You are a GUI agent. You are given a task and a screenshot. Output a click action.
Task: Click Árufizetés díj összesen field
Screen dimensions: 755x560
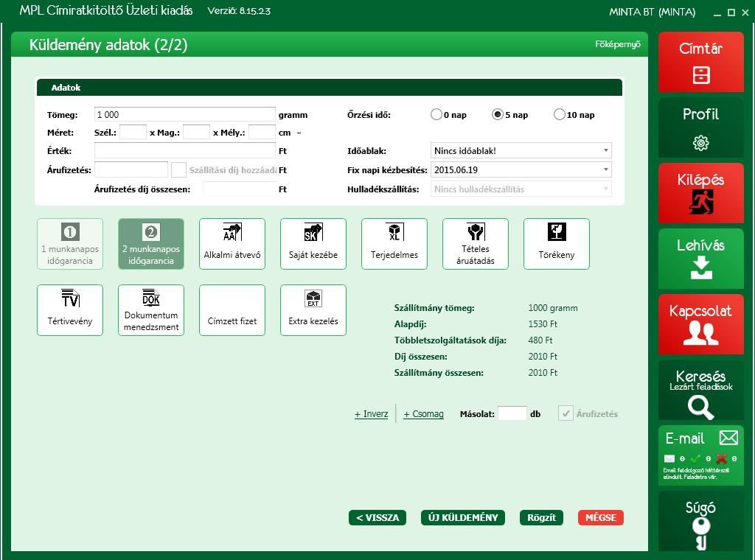240,189
